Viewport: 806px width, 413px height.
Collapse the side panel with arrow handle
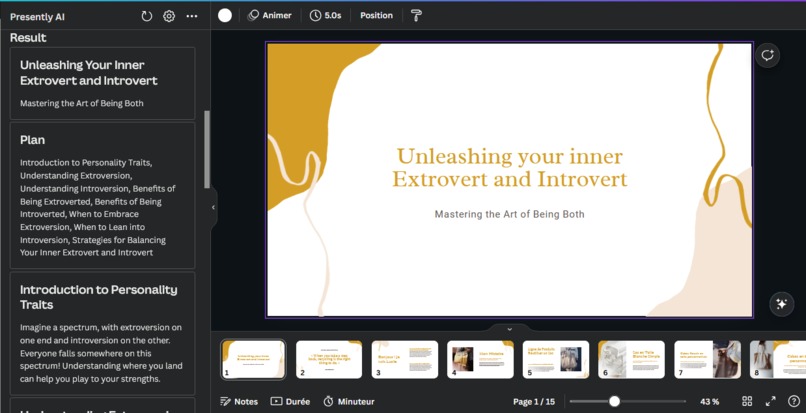(213, 207)
